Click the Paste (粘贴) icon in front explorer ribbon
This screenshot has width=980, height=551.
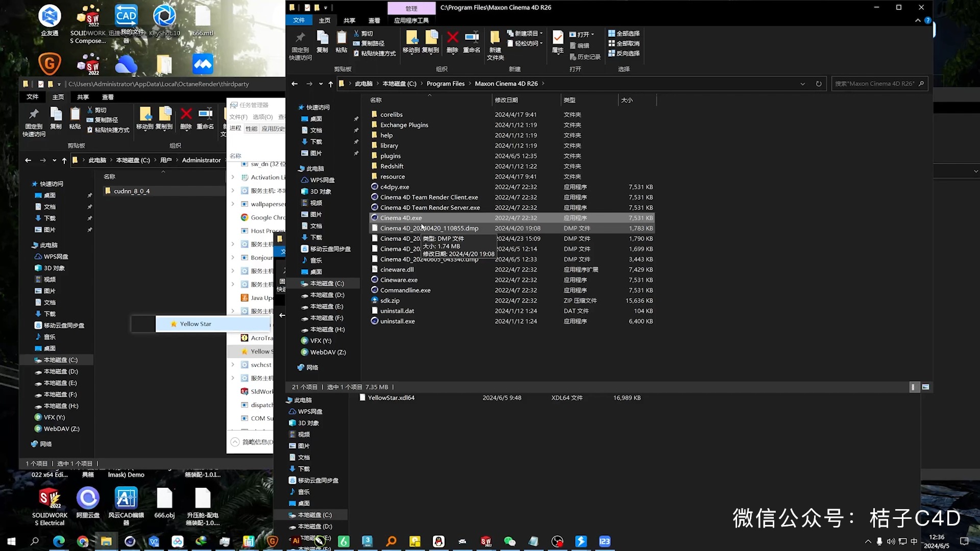[341, 41]
